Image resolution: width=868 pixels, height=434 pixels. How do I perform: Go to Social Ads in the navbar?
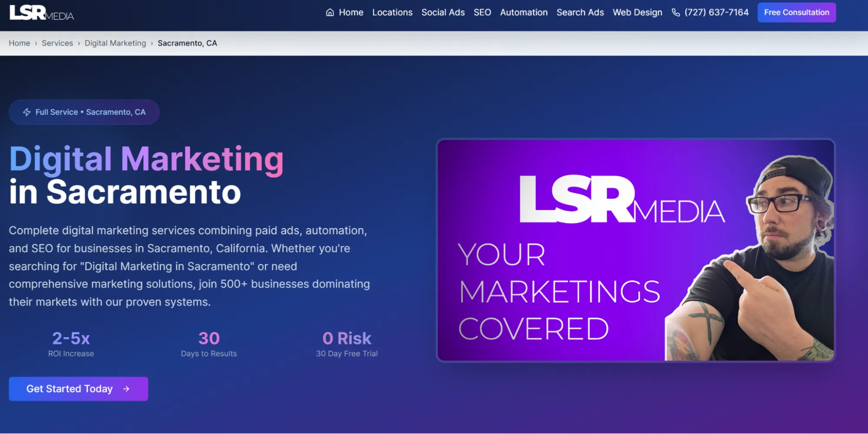pyautogui.click(x=443, y=13)
